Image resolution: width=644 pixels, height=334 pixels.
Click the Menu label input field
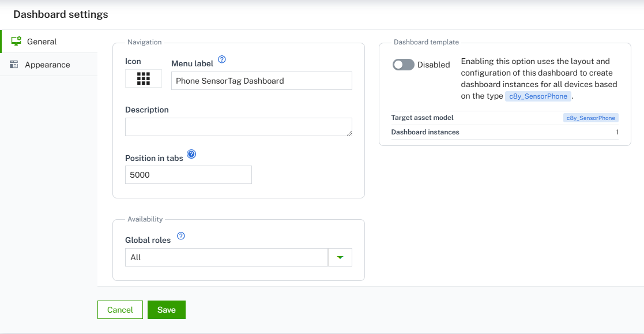click(x=261, y=81)
